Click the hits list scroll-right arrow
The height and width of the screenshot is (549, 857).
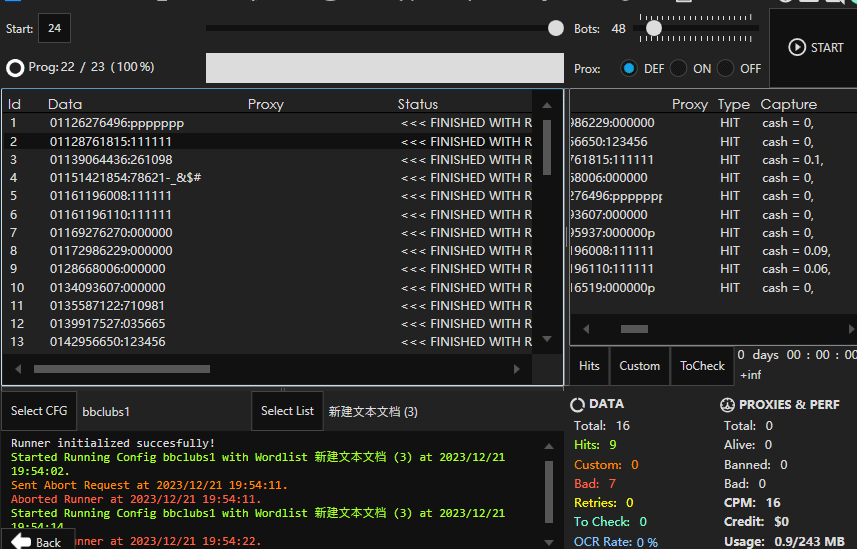[x=849, y=328]
